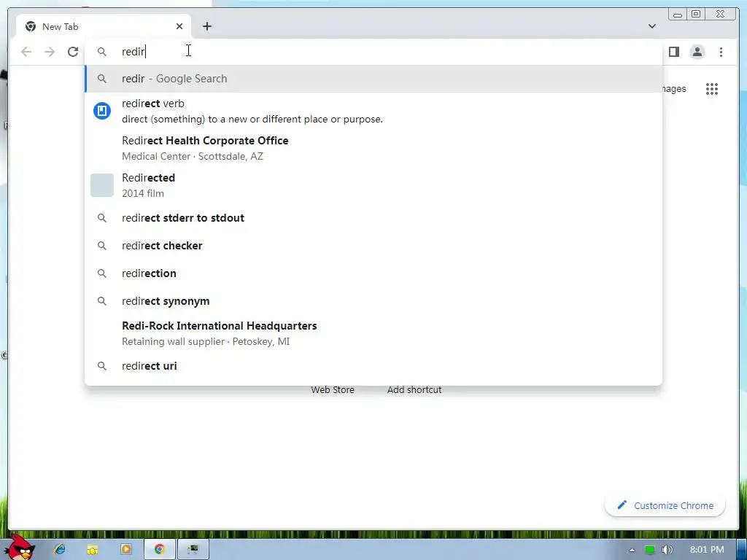Launch Internet Explorer from the taskbar

tap(60, 549)
